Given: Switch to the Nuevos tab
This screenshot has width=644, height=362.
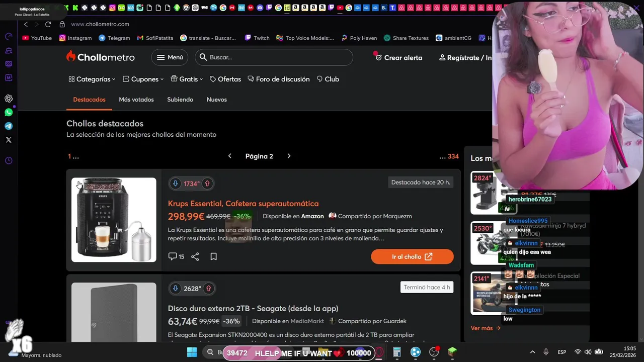Looking at the screenshot, I should pos(216,100).
